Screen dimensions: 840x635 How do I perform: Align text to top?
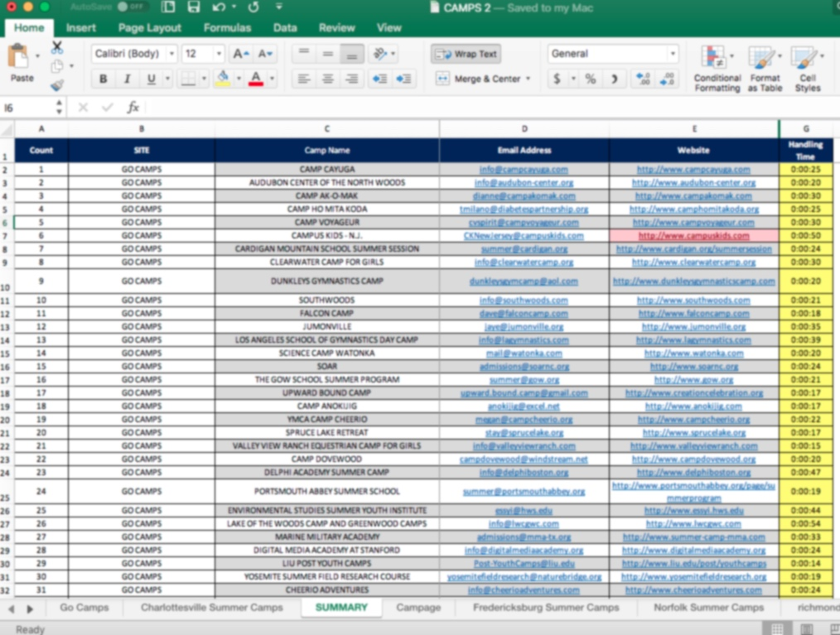pos(304,54)
